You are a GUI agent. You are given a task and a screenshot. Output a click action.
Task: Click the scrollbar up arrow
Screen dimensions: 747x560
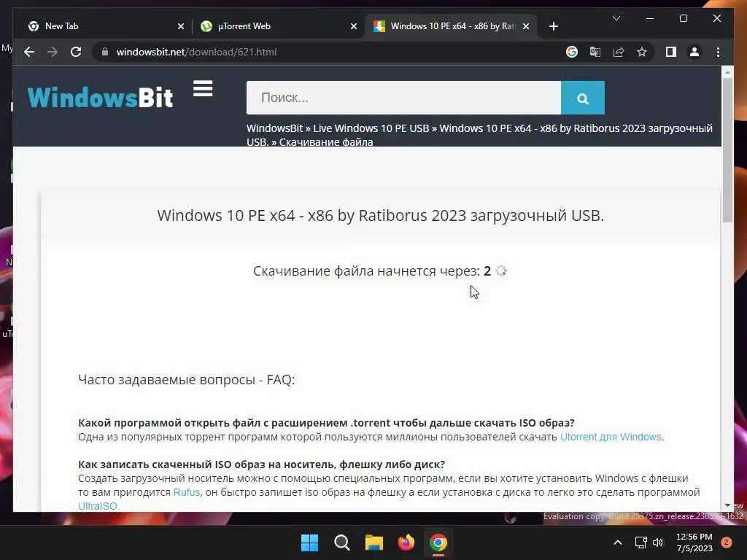[x=727, y=72]
